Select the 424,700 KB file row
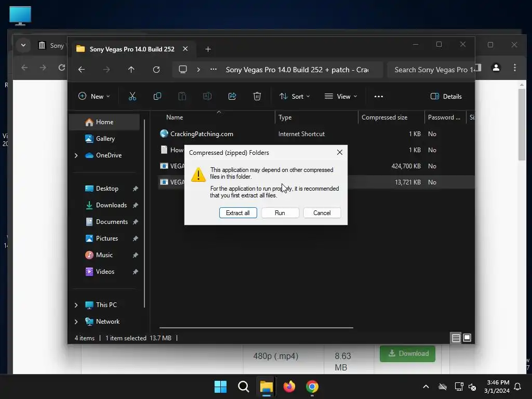 (316, 166)
